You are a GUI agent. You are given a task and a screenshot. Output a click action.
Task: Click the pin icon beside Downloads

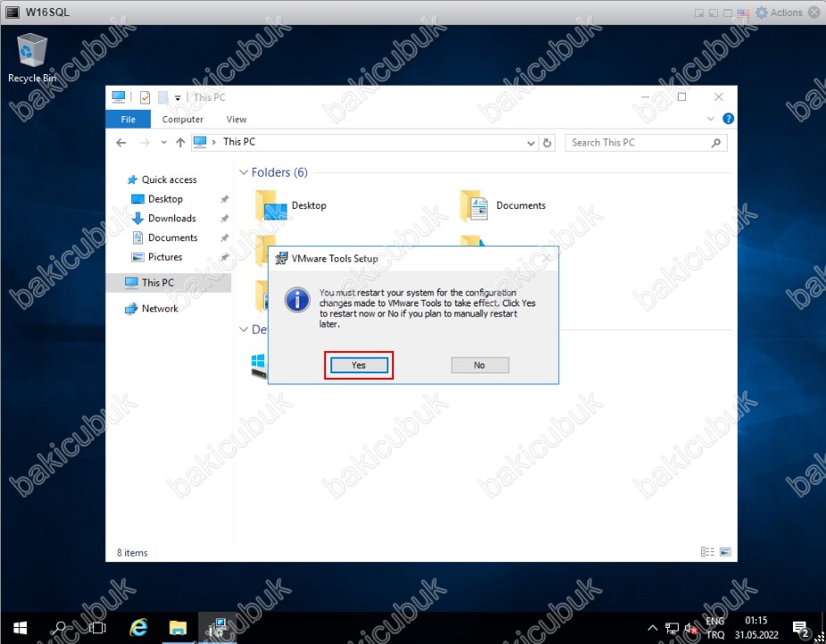click(x=224, y=218)
